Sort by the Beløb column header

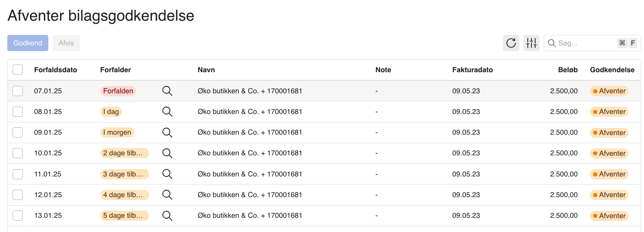(x=568, y=70)
